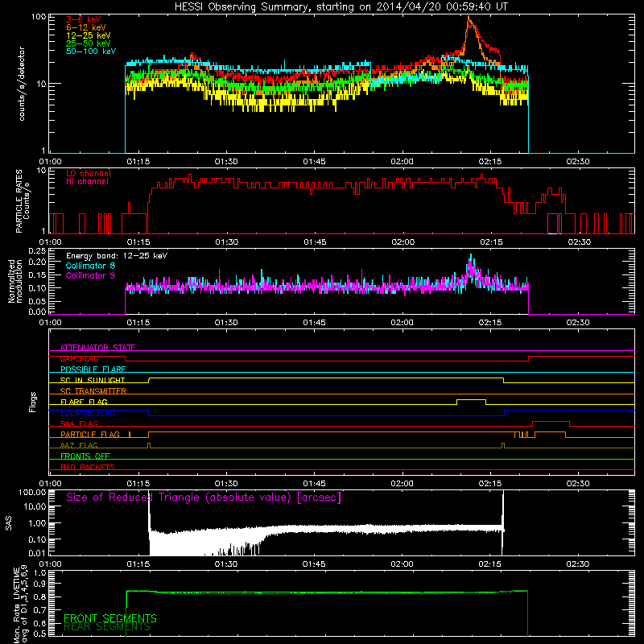The height and width of the screenshot is (644, 644).
Task: Click the FLARE_FLAG label
Action: pyautogui.click(x=84, y=402)
